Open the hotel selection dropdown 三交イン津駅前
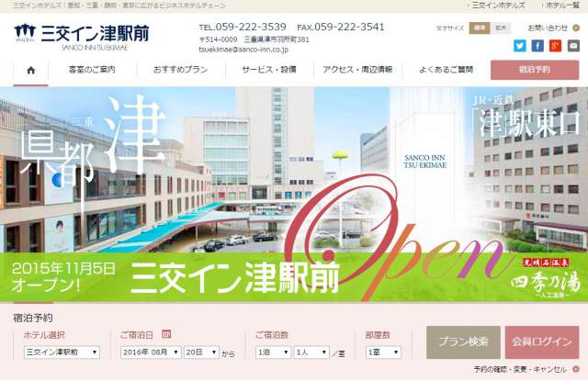Viewport: 588px width, 380px height. pos(62,352)
